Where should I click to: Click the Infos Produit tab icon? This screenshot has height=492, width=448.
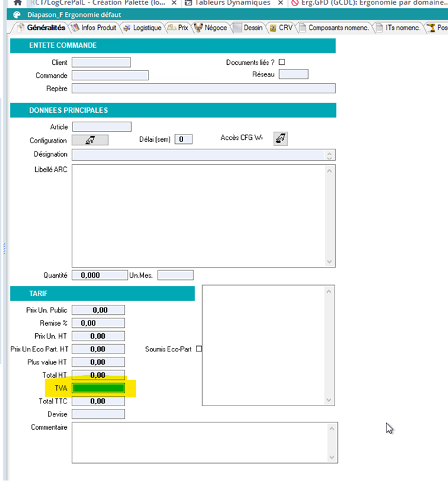(x=76, y=28)
